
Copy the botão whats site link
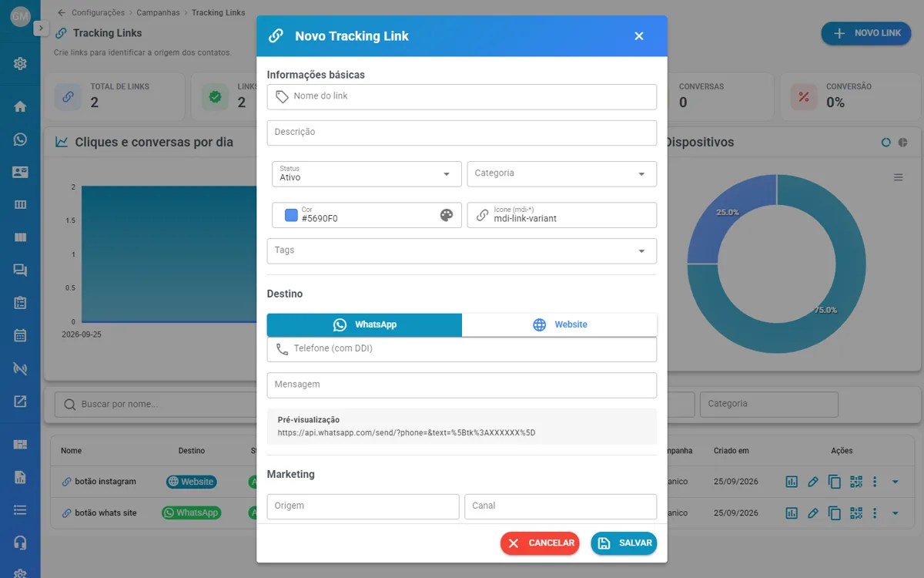click(835, 513)
